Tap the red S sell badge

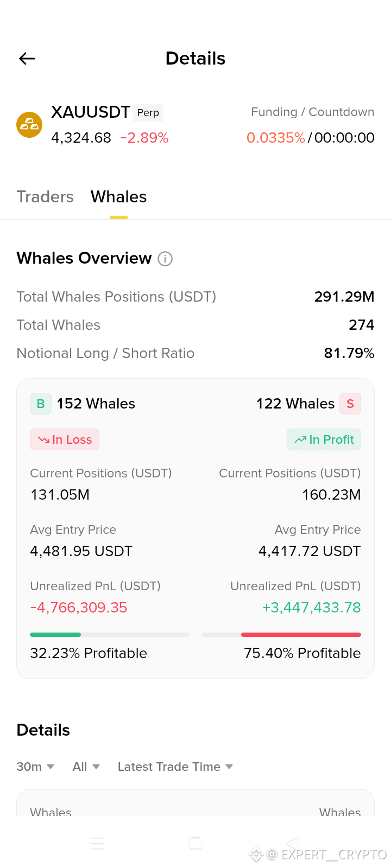[x=350, y=404]
